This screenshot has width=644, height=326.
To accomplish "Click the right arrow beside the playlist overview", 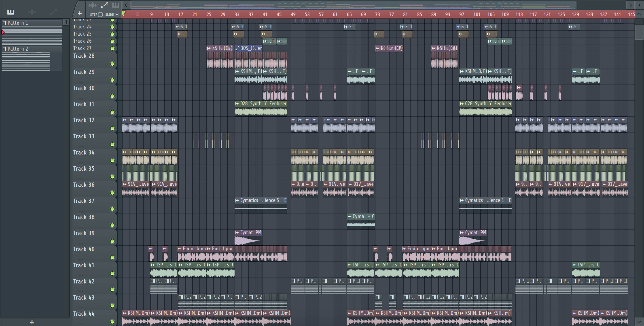I will pyautogui.click(x=630, y=5).
